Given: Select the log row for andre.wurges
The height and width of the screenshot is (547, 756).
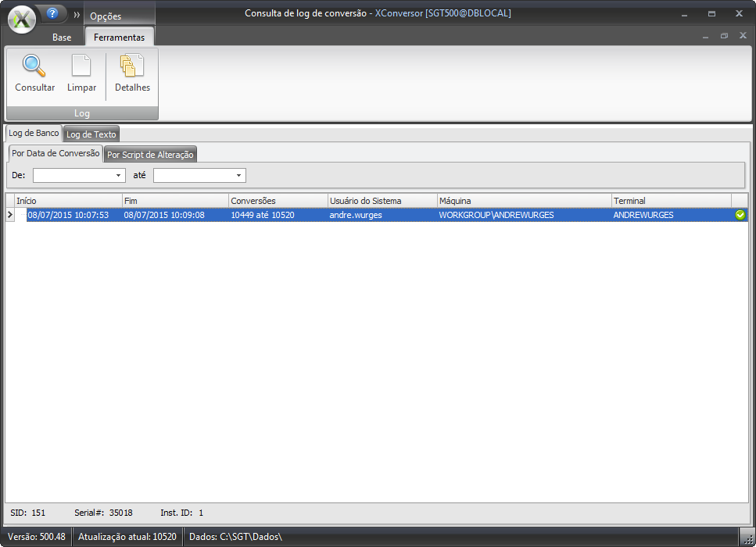Looking at the screenshot, I should point(356,215).
